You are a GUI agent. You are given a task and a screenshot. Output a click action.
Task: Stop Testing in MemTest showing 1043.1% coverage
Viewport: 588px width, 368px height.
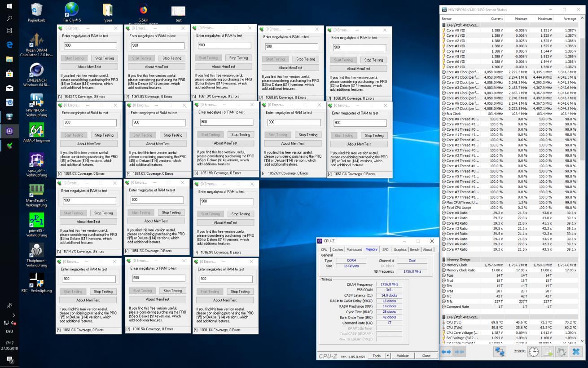coord(104,58)
